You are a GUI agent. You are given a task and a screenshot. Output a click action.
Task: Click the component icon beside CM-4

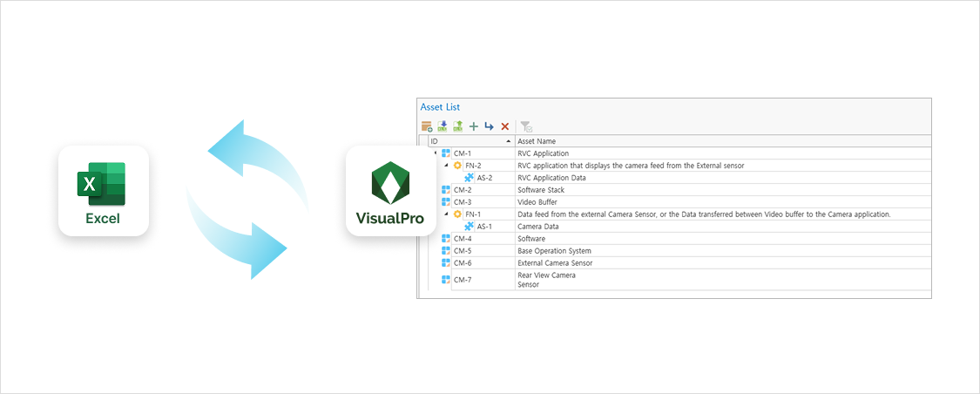(x=446, y=239)
